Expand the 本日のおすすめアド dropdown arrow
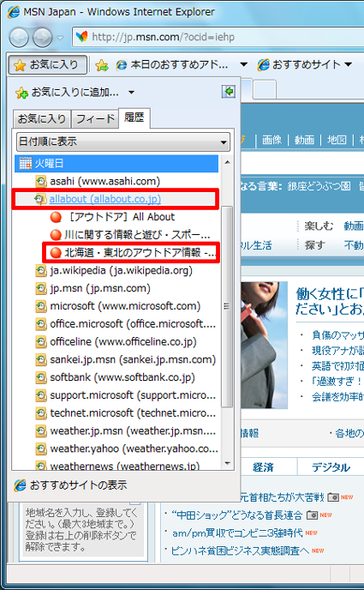 pos(243,64)
